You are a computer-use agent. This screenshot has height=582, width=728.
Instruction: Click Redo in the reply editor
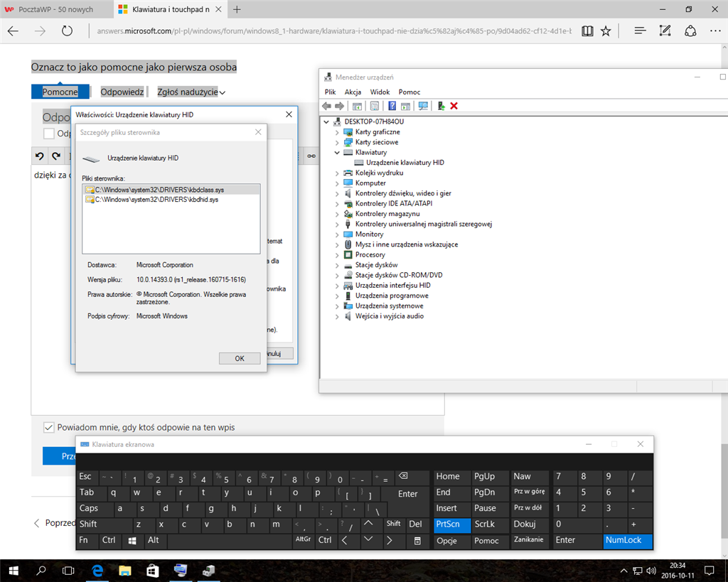(x=56, y=156)
